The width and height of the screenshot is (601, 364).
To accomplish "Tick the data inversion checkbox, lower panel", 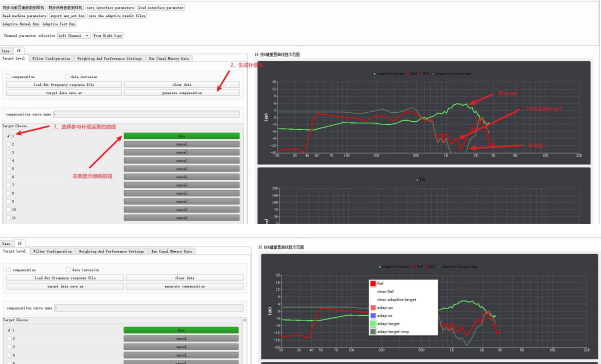I will [x=69, y=270].
